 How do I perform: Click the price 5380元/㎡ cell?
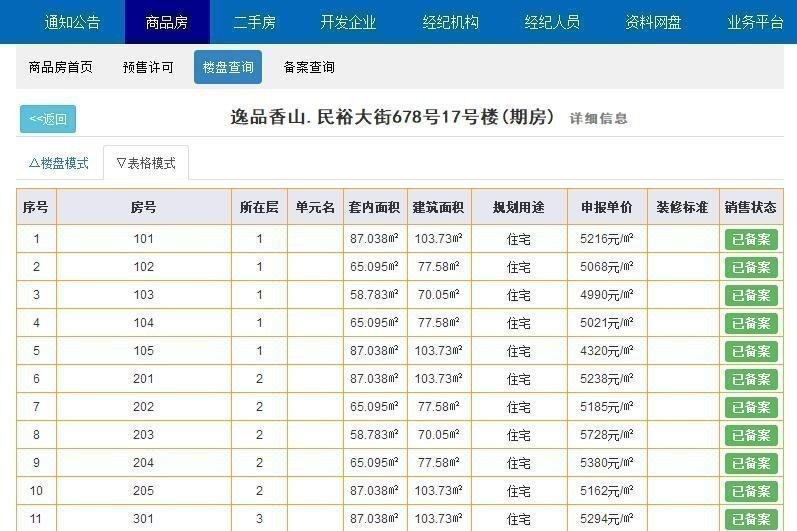[x=607, y=462]
